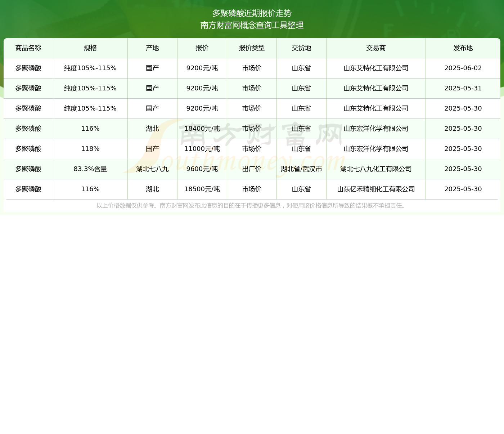This screenshot has width=504, height=434.
Task: Click 山东亿禾精细化工有限公司 trader cell
Action: pyautogui.click(x=376, y=189)
